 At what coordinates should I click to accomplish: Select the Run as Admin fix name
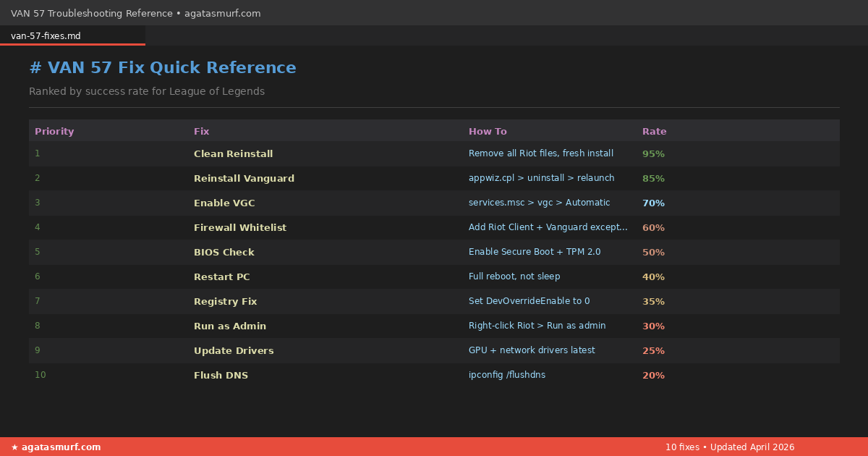point(230,326)
